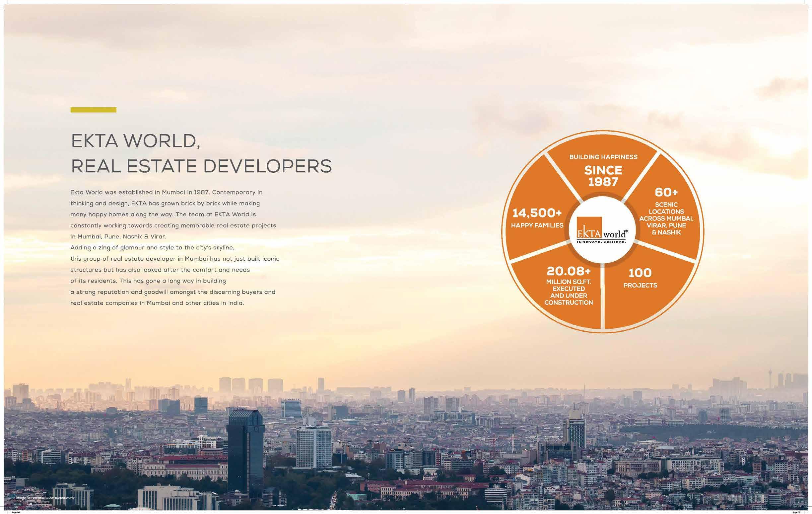Click the '14,500+ Happy Families' wheel segment
The height and width of the screenshot is (514, 812).
point(537,218)
